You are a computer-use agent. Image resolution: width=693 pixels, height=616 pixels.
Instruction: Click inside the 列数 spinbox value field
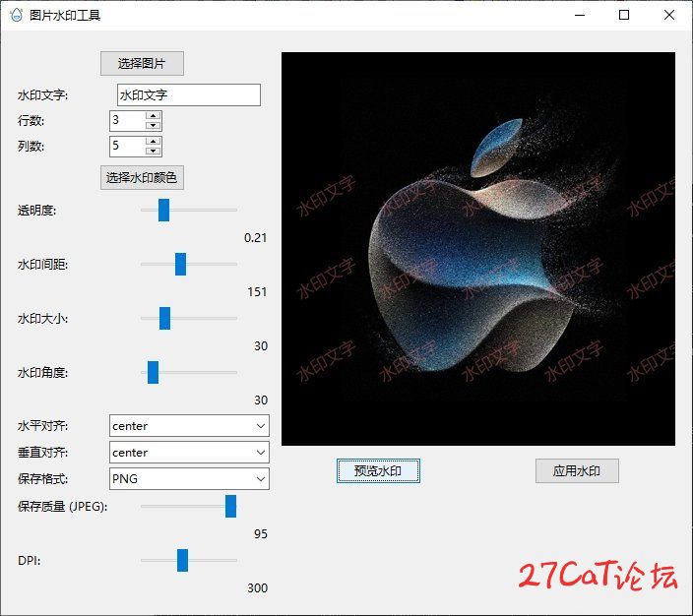point(128,146)
